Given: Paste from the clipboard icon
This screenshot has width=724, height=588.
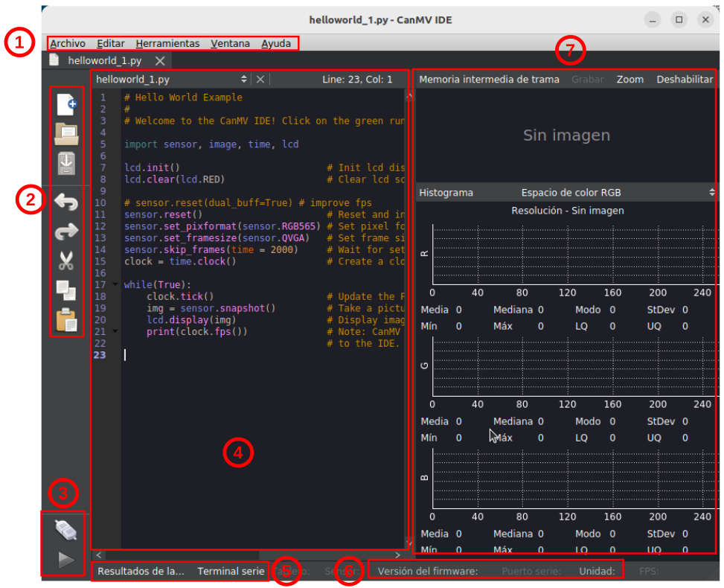Looking at the screenshot, I should click(66, 319).
